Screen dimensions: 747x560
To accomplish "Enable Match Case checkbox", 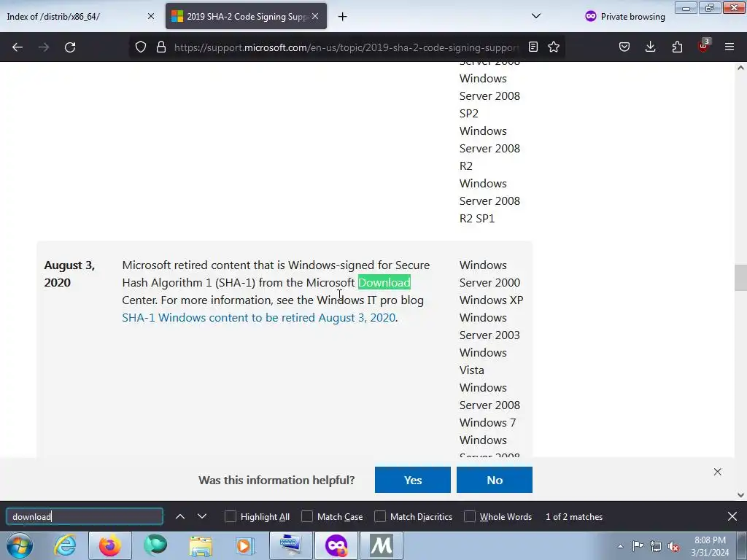I will [307, 517].
